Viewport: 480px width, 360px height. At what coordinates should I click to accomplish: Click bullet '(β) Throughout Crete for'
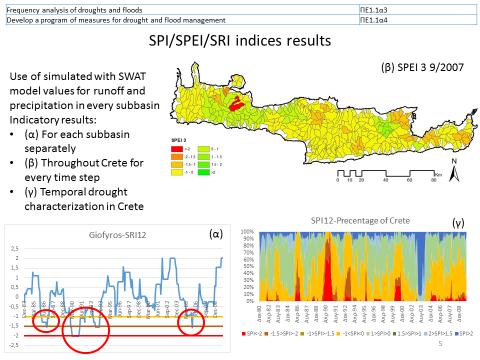(84, 163)
